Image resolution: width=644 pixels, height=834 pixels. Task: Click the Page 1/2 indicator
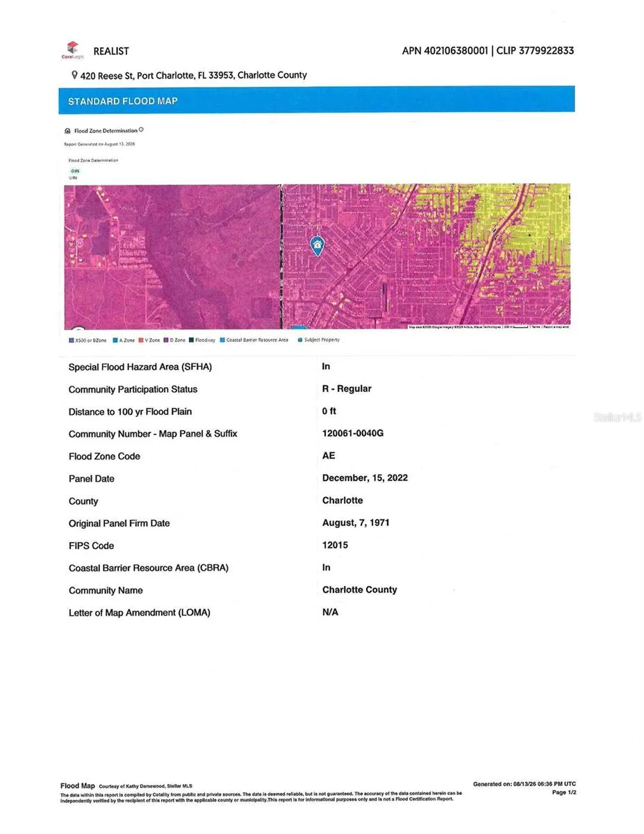(x=564, y=792)
